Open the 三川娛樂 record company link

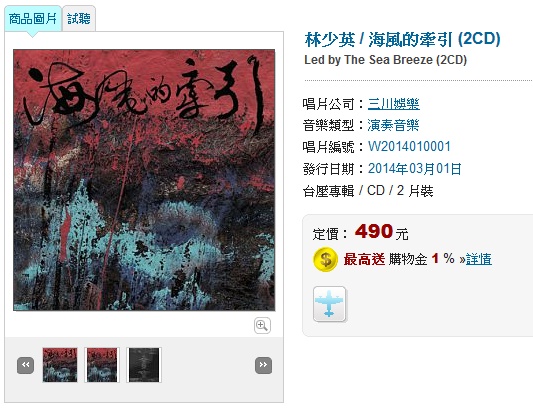click(x=394, y=104)
